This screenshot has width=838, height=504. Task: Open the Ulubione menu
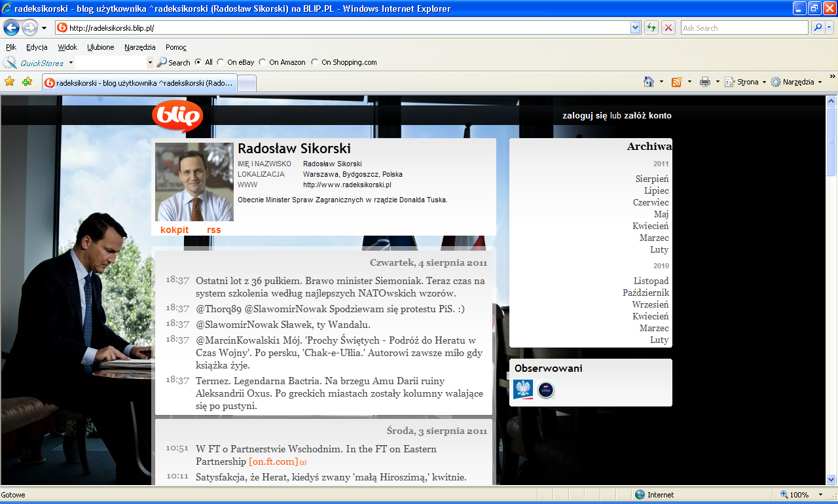[101, 47]
